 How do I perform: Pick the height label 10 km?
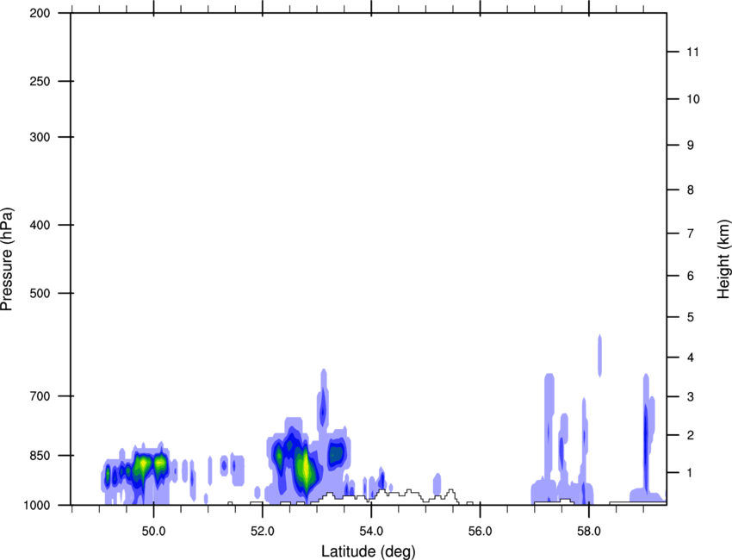[692, 99]
